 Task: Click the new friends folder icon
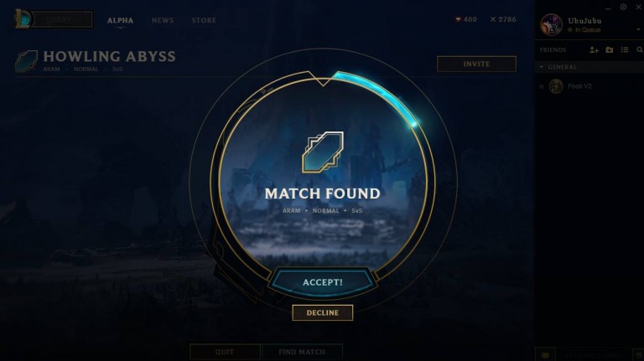610,50
